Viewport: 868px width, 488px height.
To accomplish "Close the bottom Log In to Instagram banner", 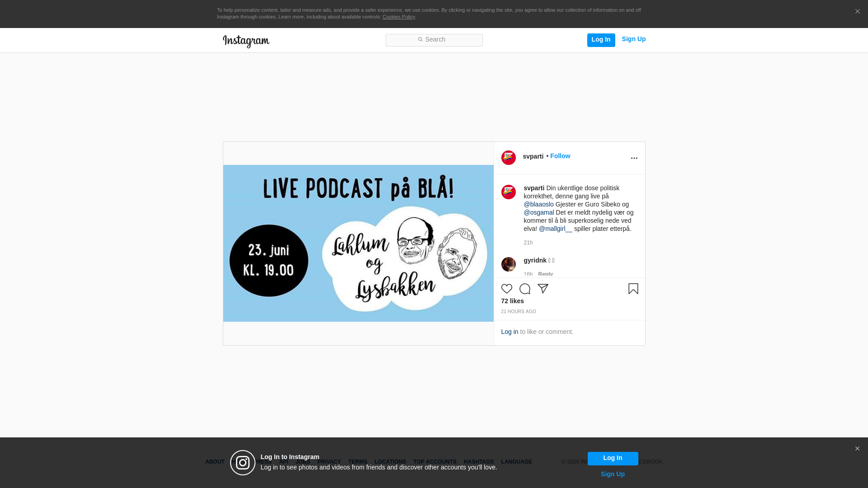I will [x=857, y=449].
